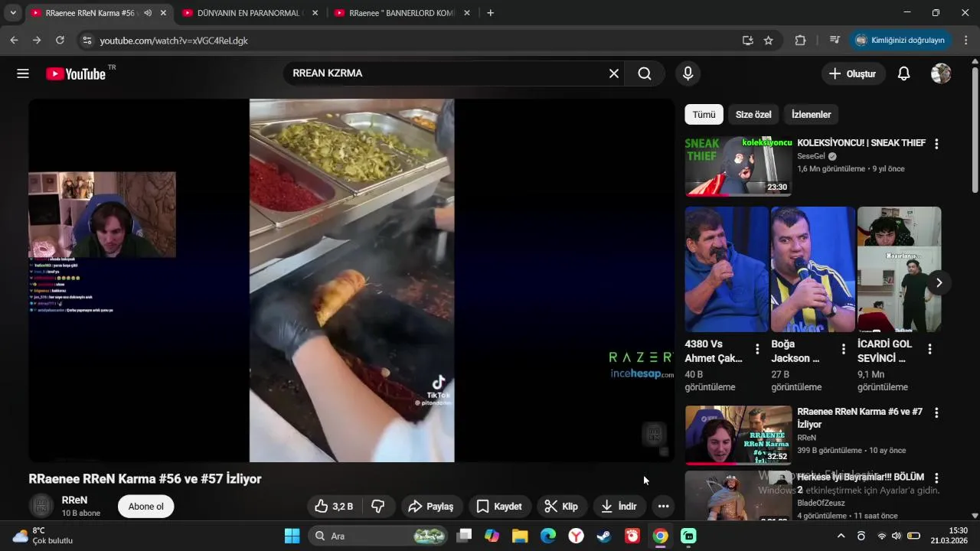Bookmark this page with star icon
Image resolution: width=980 pixels, height=551 pixels.
(769, 41)
